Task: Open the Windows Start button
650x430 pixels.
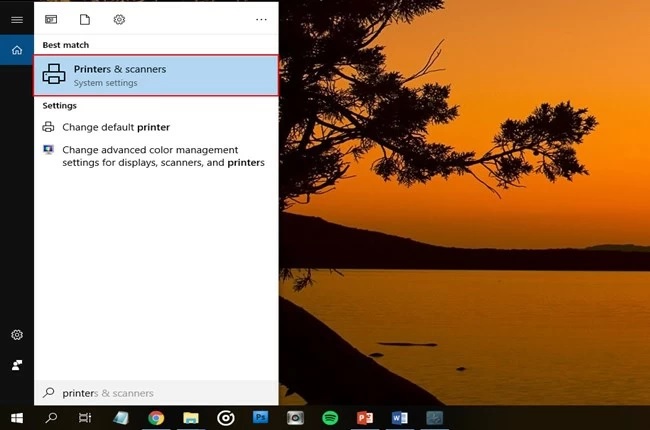Action: point(17,418)
